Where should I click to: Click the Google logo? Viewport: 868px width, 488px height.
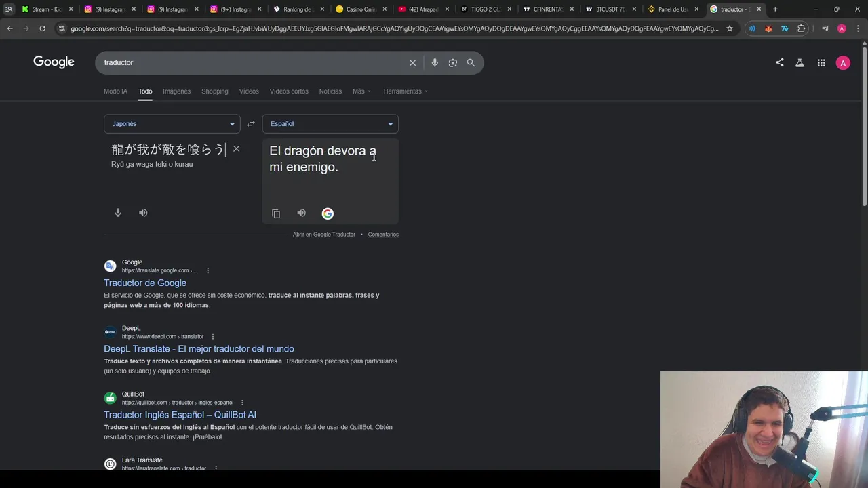coord(54,62)
